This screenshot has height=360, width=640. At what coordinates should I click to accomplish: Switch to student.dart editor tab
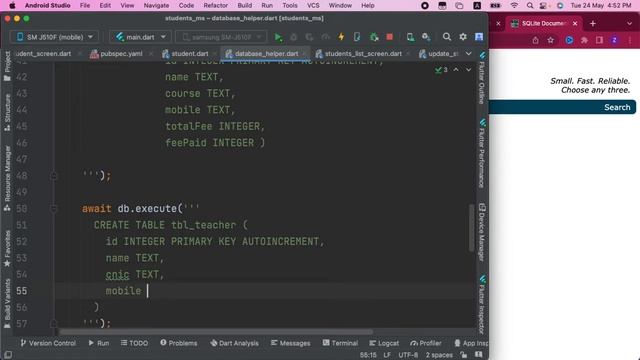(189, 54)
